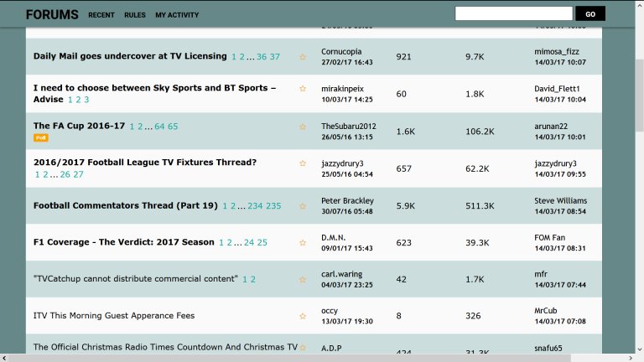The image size is (644, 362).
Task: Bookmark the Sky Sports and BT Sports thread
Action: tap(303, 88)
